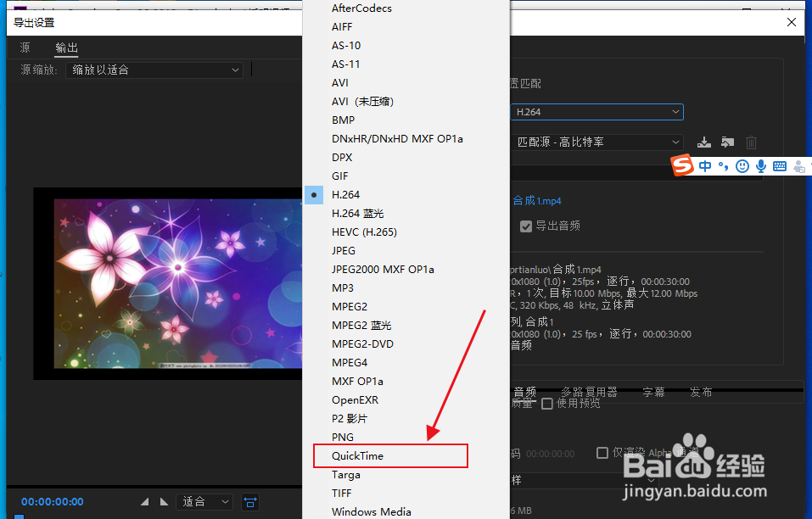Select the checked H.264 format entry
This screenshot has width=812, height=519.
point(345,194)
